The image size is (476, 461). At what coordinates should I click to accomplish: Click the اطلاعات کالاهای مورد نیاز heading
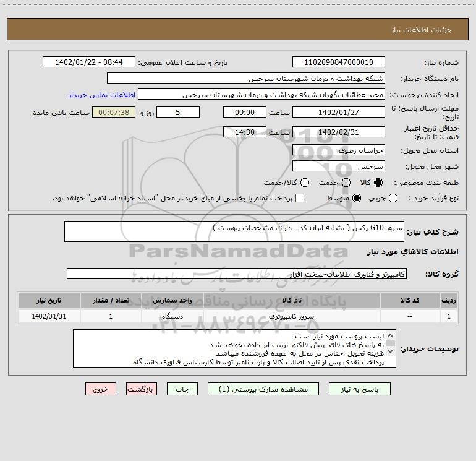413,252
